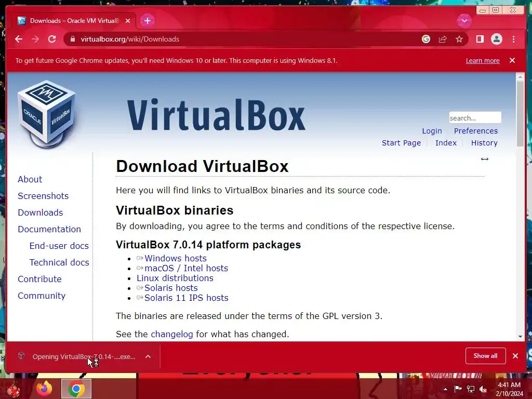Viewport: 532px width, 399px height.
Task: Open the tab search dropdown arrow
Action: 464,21
